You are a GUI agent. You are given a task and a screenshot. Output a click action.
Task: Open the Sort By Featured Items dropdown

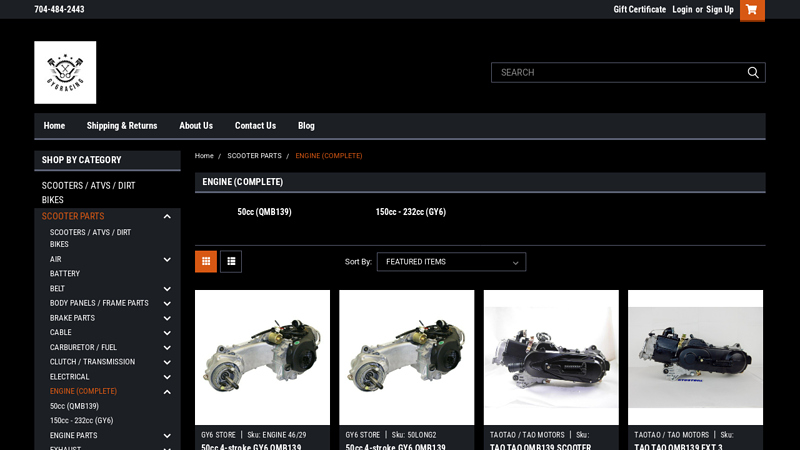(451, 262)
